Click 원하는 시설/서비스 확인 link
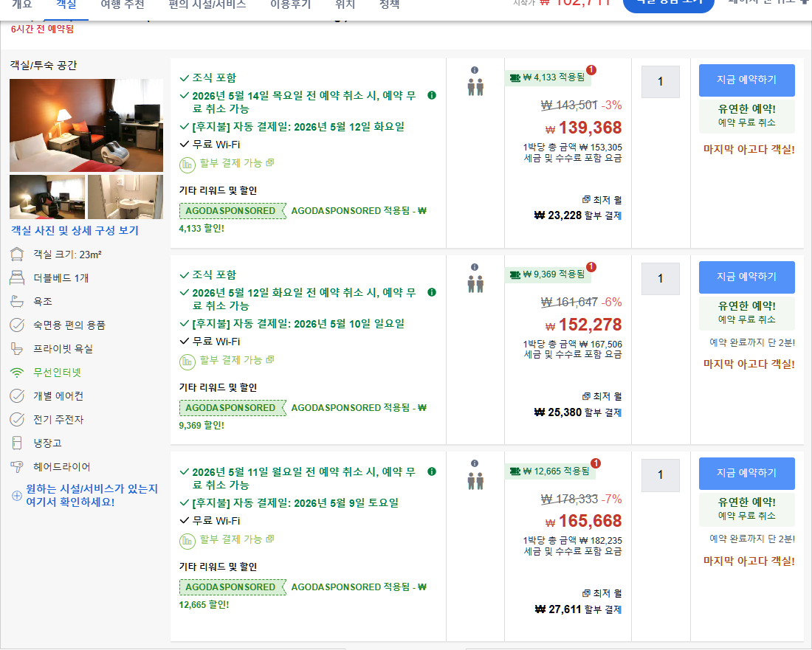Viewport: 812px width, 650px height. click(92, 495)
